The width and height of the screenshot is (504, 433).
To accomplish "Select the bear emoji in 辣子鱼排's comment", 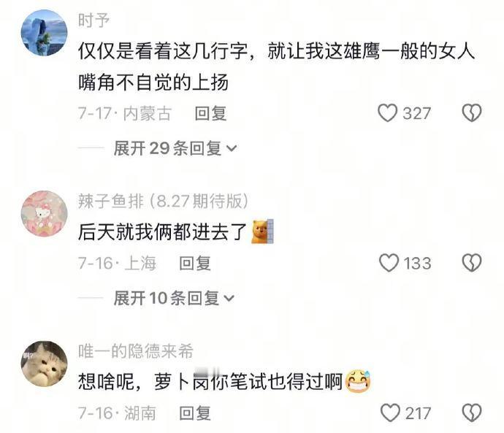I will click(x=263, y=231).
